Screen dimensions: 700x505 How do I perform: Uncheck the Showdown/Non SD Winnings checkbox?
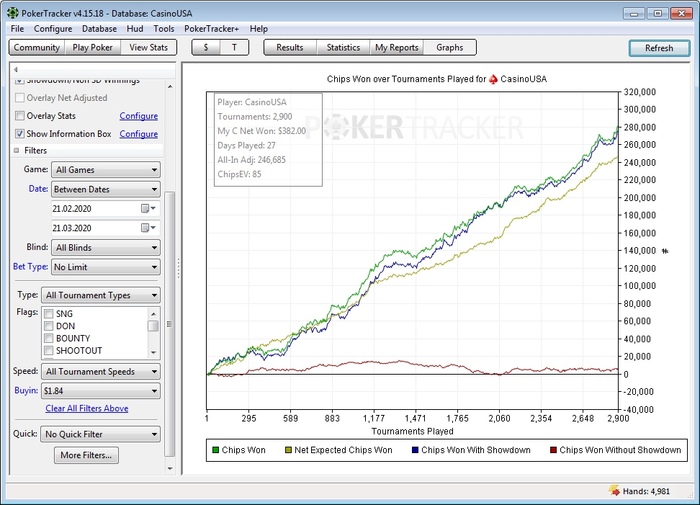click(x=20, y=81)
